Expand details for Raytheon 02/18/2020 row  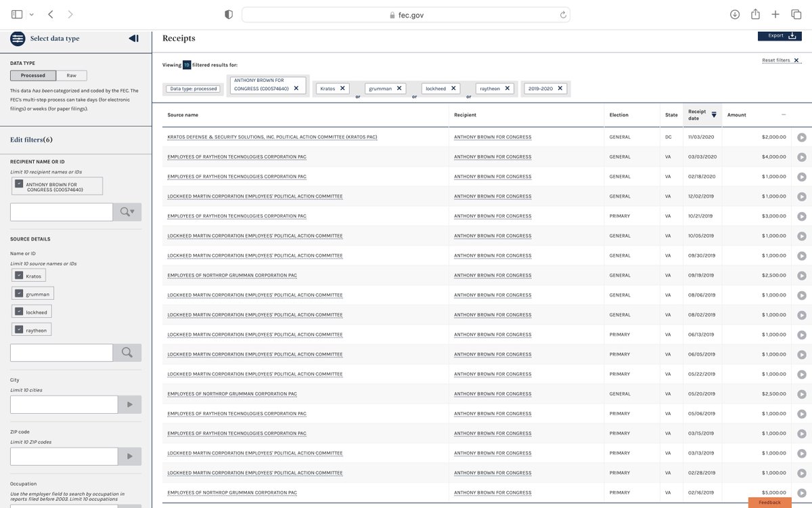[801, 177]
